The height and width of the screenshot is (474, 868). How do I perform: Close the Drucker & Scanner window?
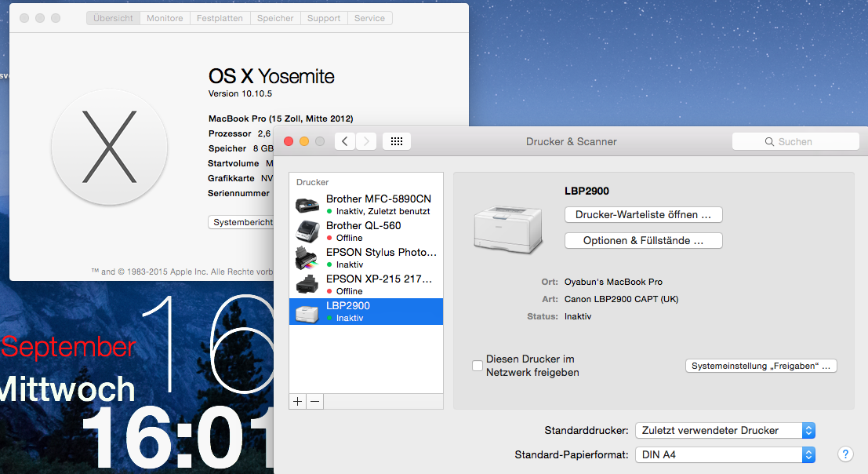click(x=289, y=141)
